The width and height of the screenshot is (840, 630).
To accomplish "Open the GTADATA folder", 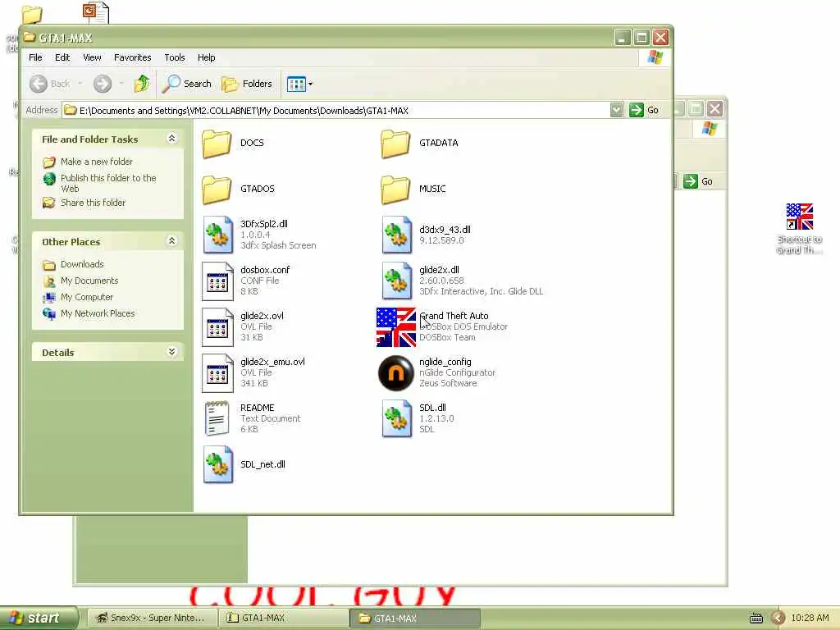I will (396, 144).
